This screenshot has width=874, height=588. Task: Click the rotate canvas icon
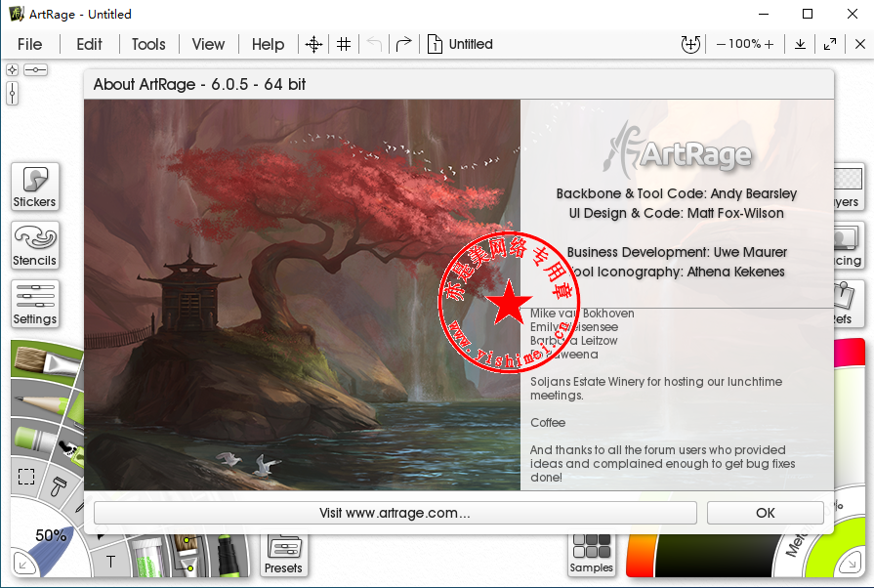point(690,44)
